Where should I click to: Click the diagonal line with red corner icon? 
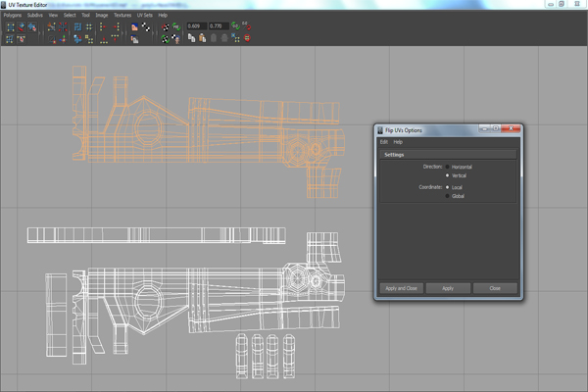[x=52, y=39]
